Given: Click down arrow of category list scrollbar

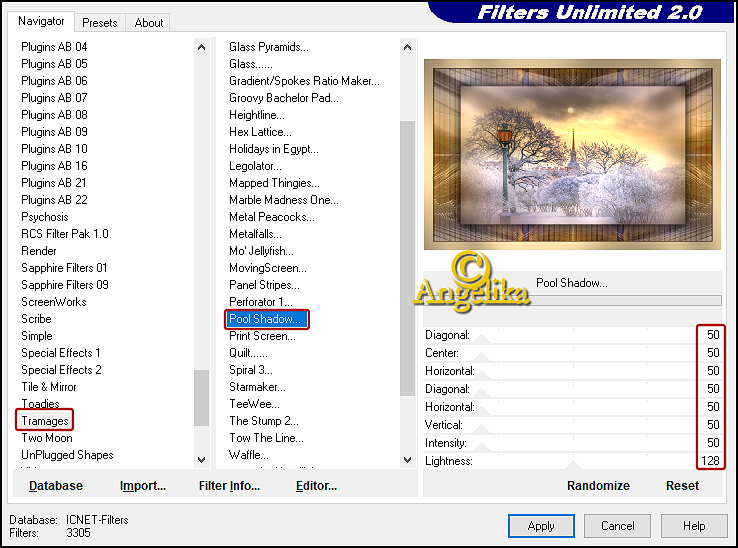Looking at the screenshot, I should [x=201, y=460].
